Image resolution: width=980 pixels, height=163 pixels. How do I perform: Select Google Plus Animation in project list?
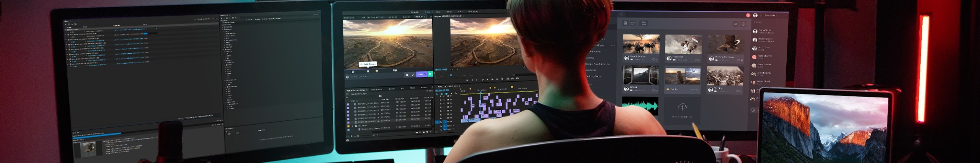pyautogui.click(x=597, y=64)
